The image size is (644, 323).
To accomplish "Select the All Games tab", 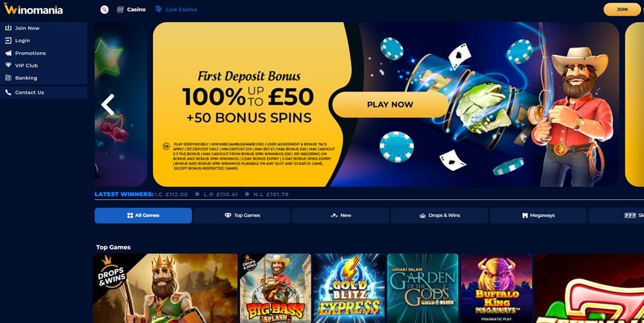I will pos(143,216).
